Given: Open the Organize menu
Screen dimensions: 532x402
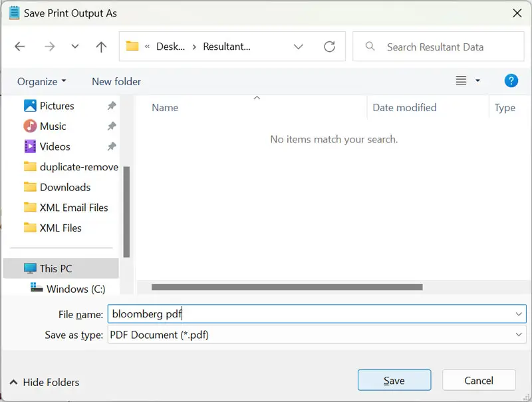Looking at the screenshot, I should tap(41, 81).
